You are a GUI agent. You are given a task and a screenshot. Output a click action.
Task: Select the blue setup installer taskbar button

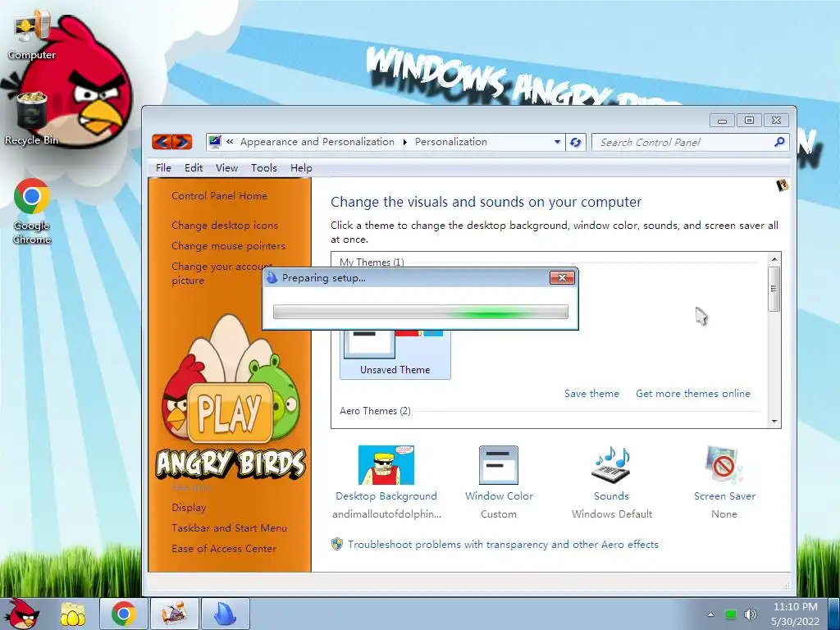pyautogui.click(x=226, y=614)
